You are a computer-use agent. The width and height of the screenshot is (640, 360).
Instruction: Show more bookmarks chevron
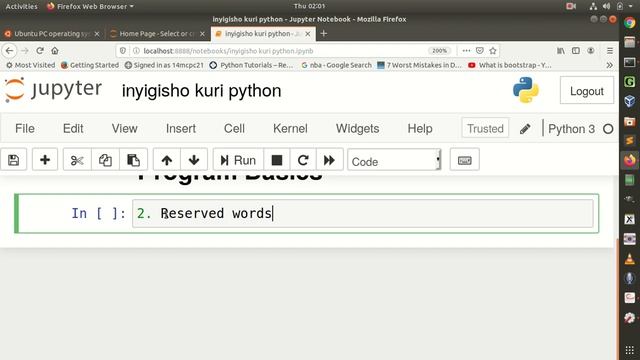609,65
